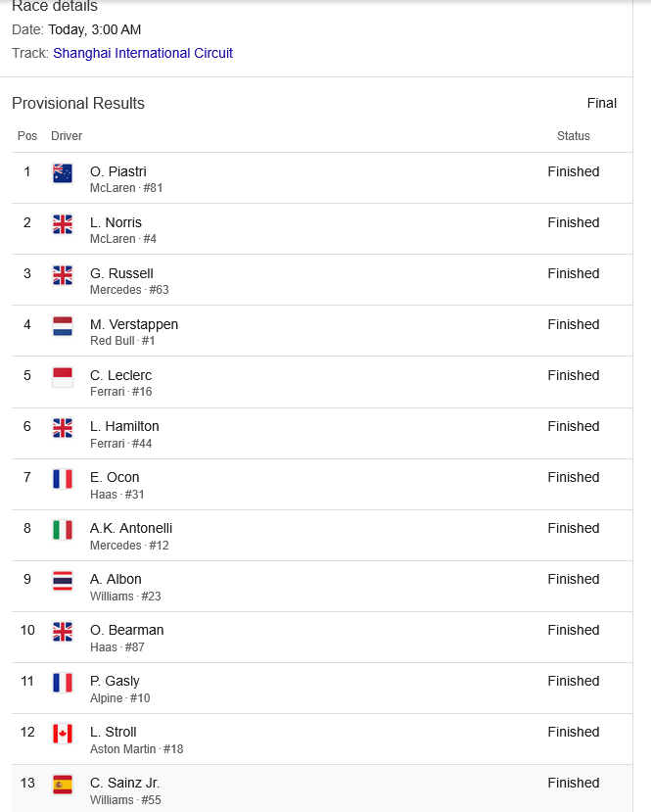Viewport: 651px width, 812px height.
Task: Click the Italian flag next to A.K. Antonelli
Action: (x=63, y=529)
